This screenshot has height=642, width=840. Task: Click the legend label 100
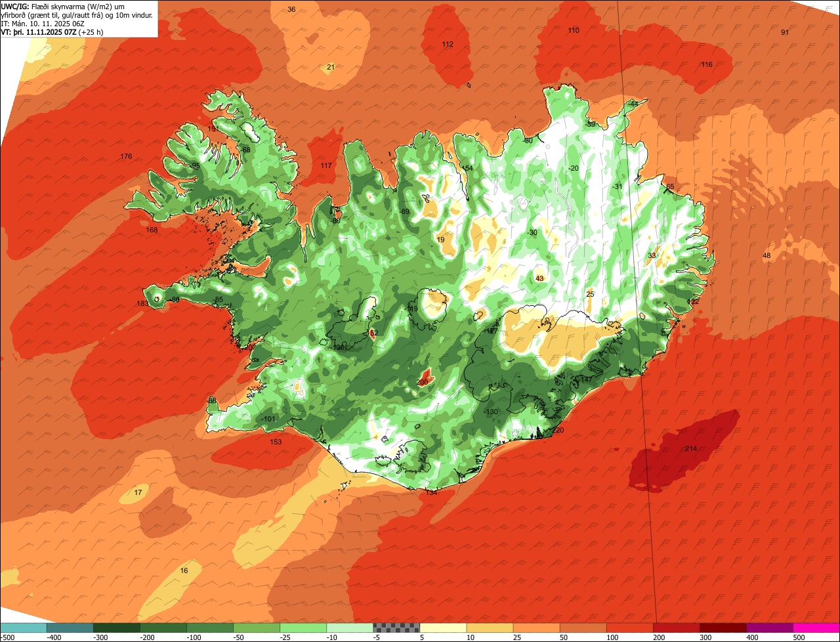(612, 637)
